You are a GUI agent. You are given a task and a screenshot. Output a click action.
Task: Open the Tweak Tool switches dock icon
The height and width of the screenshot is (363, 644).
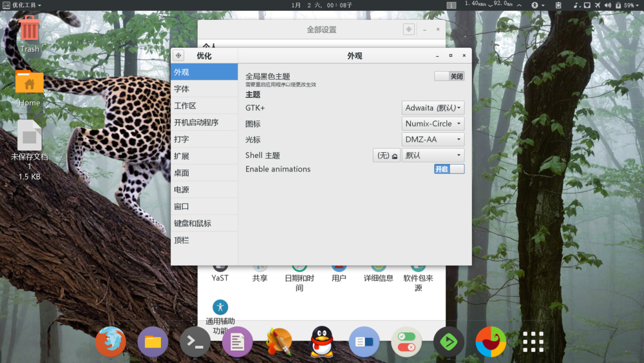[406, 342]
